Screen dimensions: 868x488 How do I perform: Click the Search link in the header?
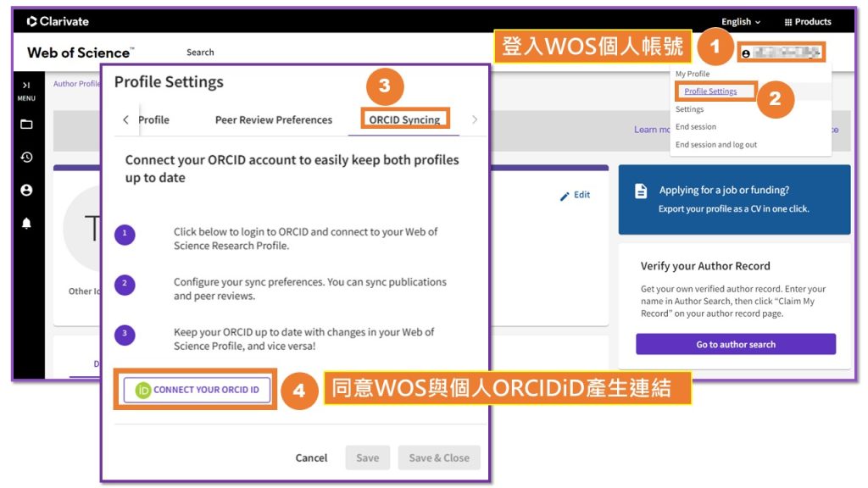click(x=200, y=52)
